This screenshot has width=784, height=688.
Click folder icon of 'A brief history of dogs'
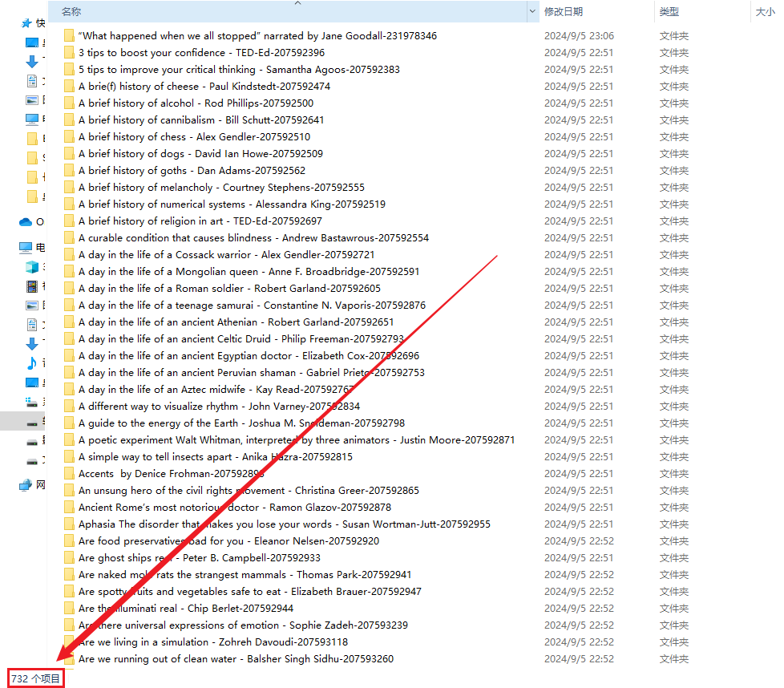[69, 153]
